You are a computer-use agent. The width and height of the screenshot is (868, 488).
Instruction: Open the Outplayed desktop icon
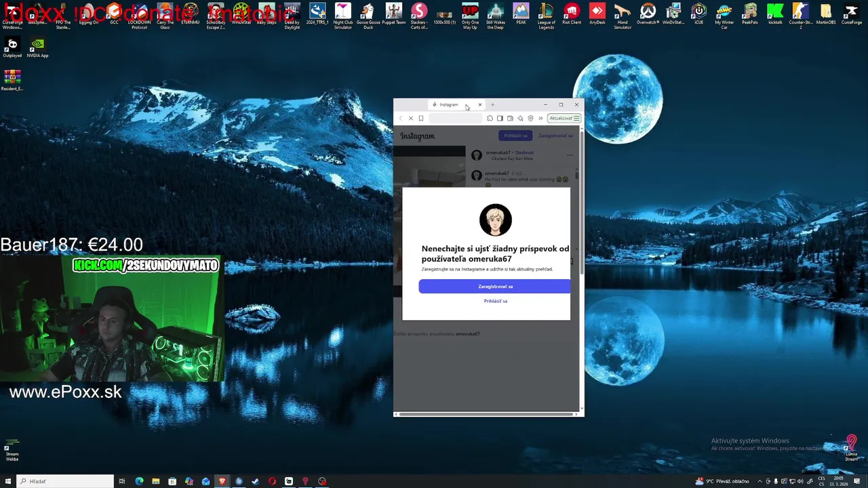coord(12,47)
